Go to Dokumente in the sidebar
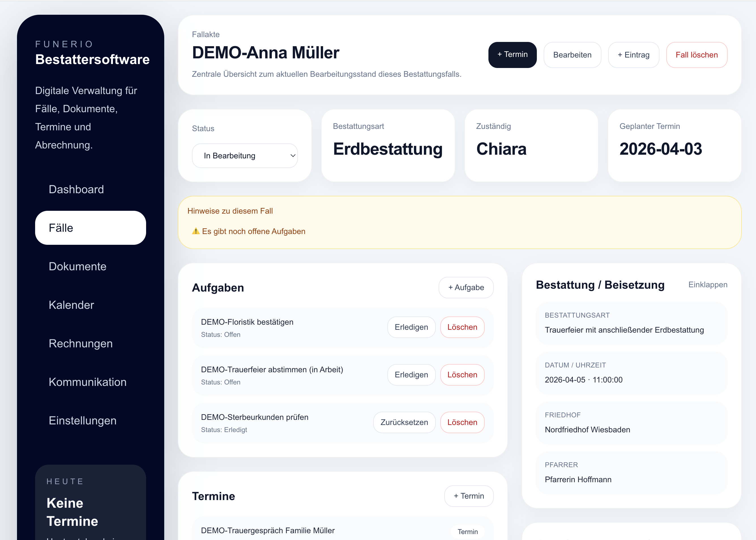 (x=77, y=266)
